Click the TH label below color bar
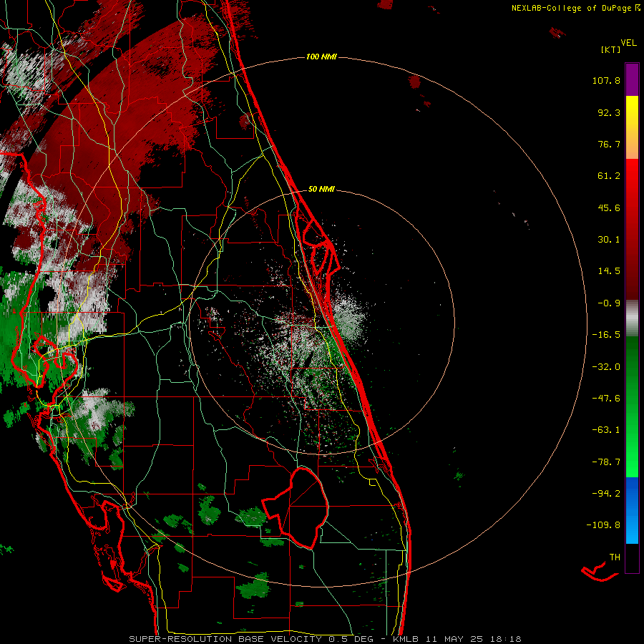 pos(615,557)
